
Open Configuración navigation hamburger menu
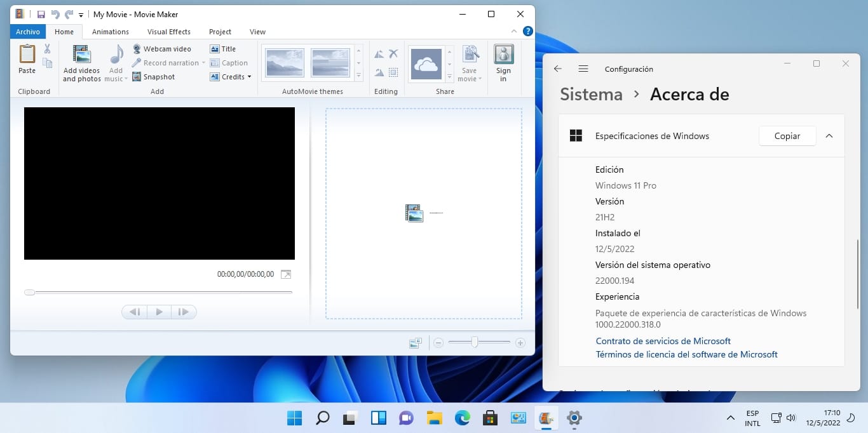(583, 69)
